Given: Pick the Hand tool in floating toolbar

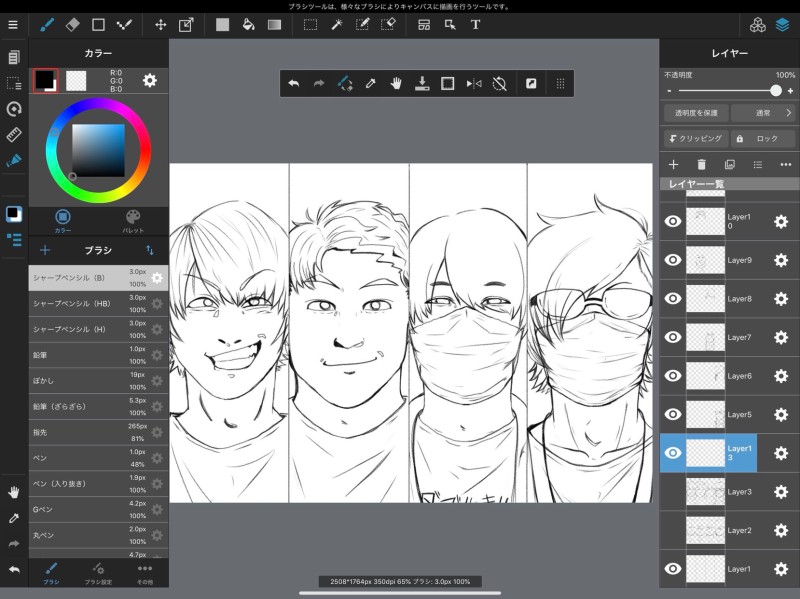Looking at the screenshot, I should (x=396, y=84).
